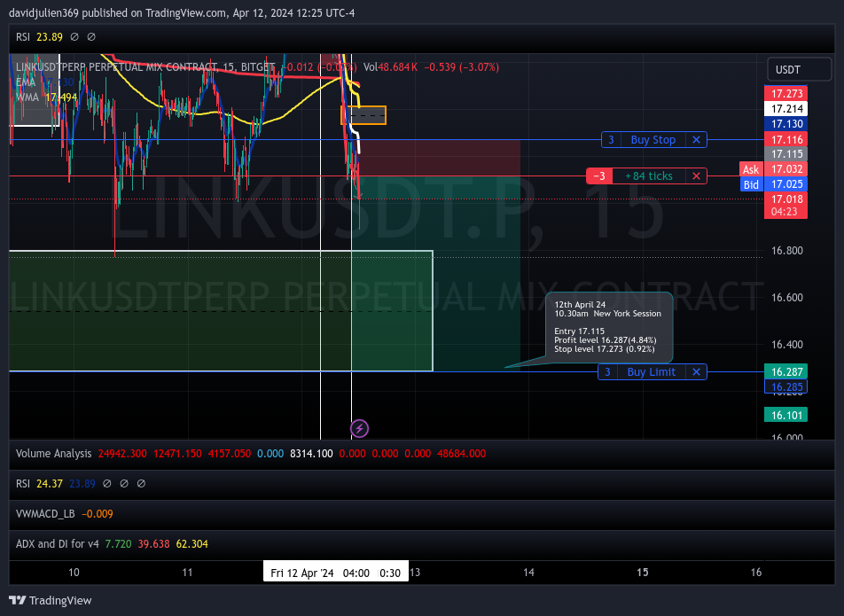Click the gray 17.115 entry price label
844x616 pixels.
coord(785,154)
